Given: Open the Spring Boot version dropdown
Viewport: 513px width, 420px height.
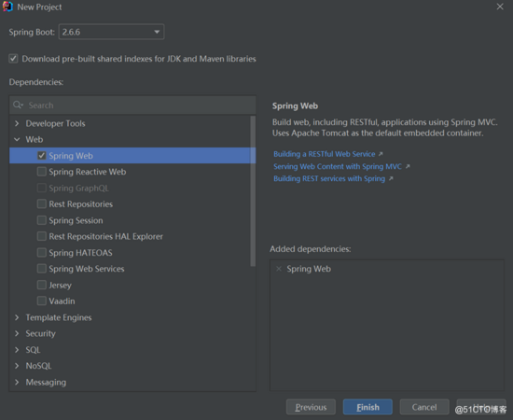Looking at the screenshot, I should pos(111,32).
